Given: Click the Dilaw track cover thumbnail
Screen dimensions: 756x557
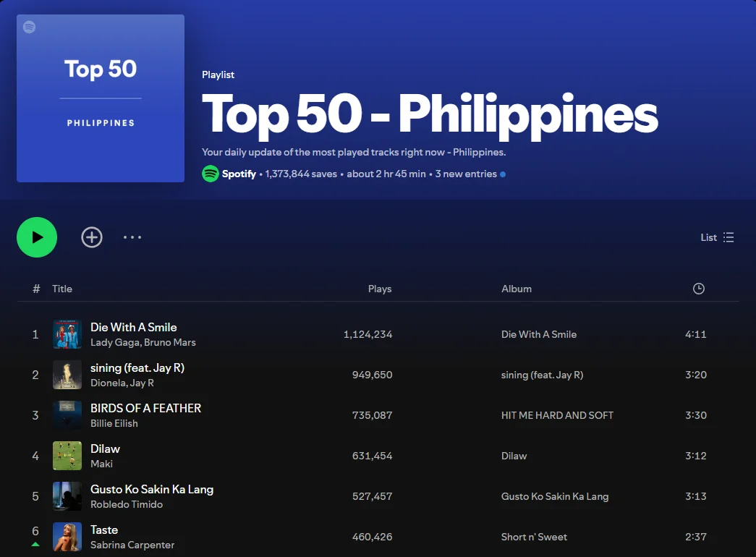Looking at the screenshot, I should coord(67,456).
